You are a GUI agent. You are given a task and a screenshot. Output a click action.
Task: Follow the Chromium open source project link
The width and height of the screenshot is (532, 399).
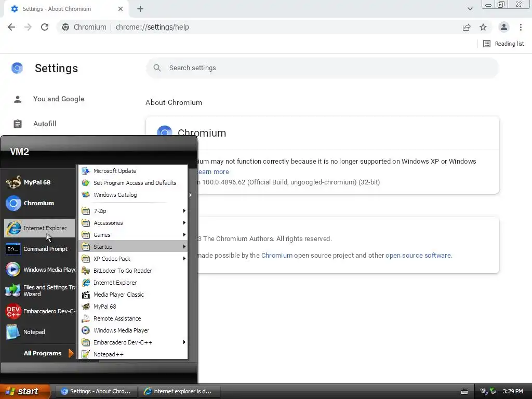[277, 256]
